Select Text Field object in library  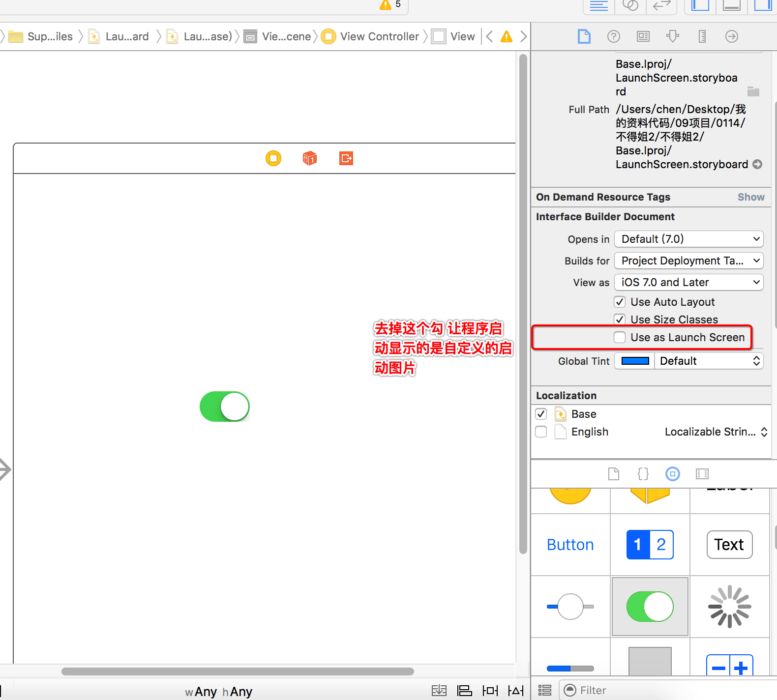pyautogui.click(x=730, y=545)
